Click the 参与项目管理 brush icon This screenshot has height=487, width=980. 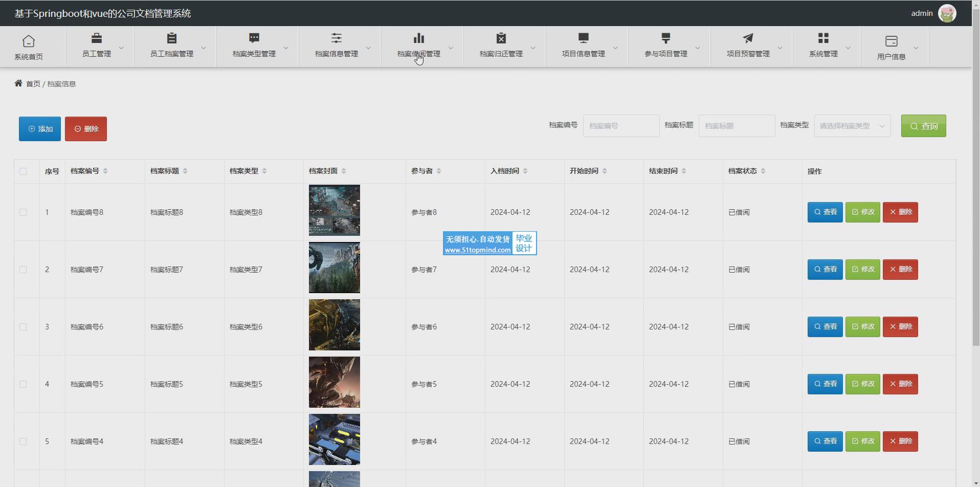click(666, 38)
